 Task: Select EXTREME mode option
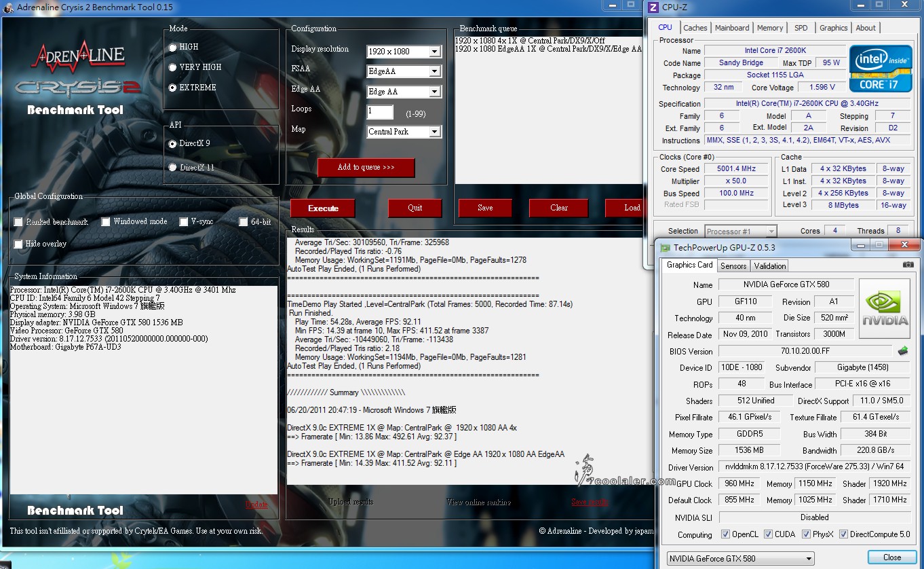(x=172, y=88)
